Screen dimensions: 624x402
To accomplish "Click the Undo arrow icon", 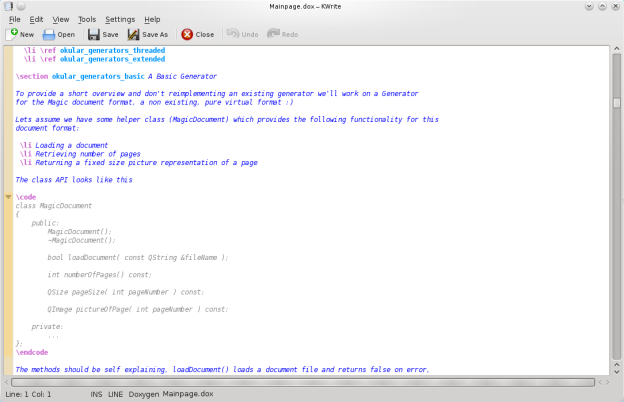I will (x=232, y=34).
